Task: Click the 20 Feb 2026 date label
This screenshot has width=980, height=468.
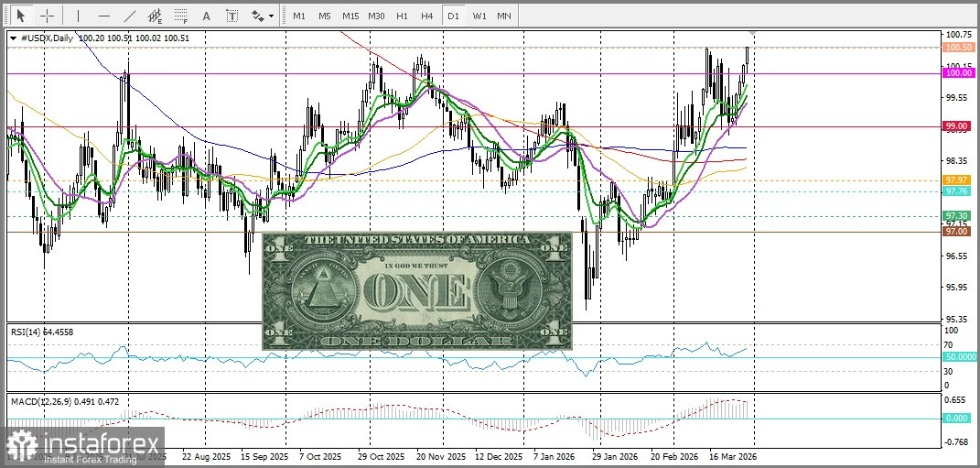Action: coord(674,457)
